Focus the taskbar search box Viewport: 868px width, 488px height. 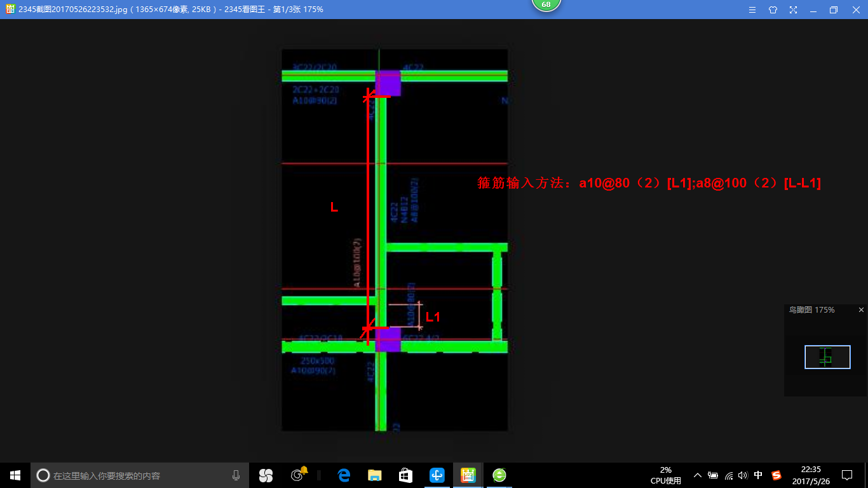coord(140,475)
